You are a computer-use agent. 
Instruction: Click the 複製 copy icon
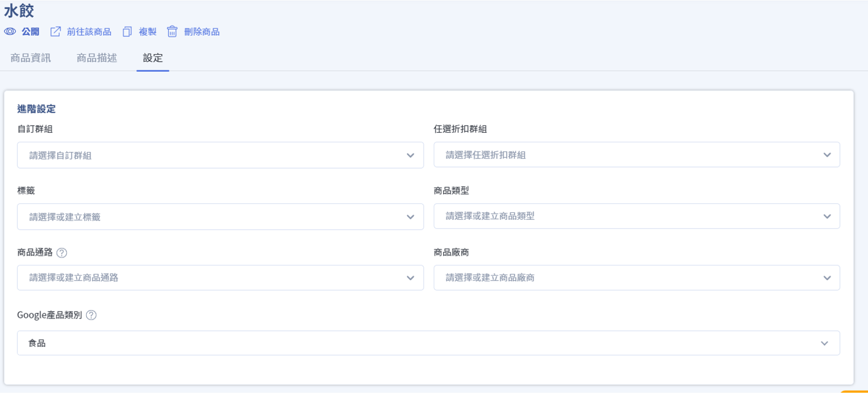click(127, 32)
